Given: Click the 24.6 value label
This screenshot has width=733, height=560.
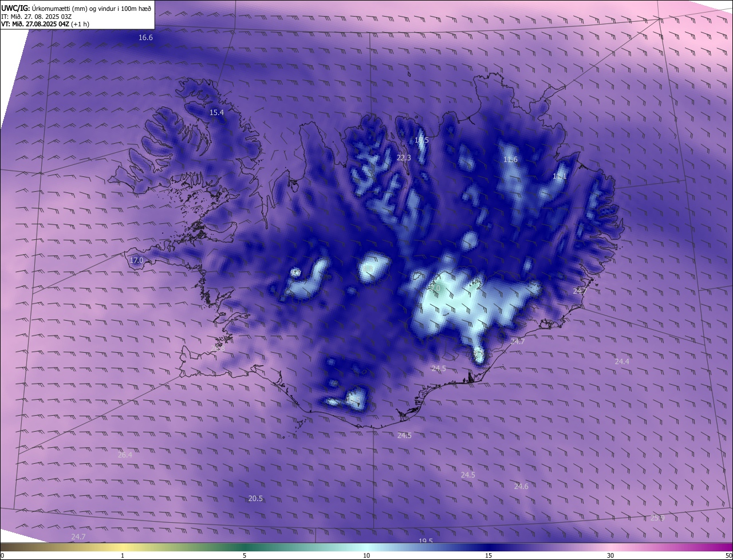Looking at the screenshot, I should click(521, 486).
